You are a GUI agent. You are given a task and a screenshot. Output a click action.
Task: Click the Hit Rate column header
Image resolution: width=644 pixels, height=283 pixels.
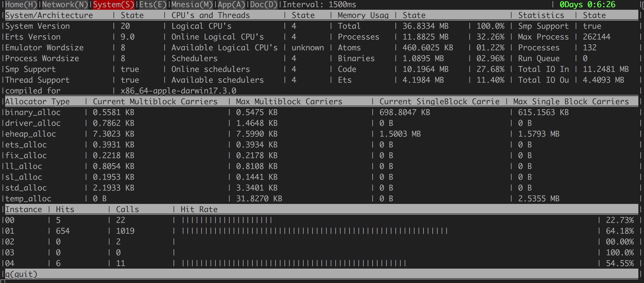[199, 210]
